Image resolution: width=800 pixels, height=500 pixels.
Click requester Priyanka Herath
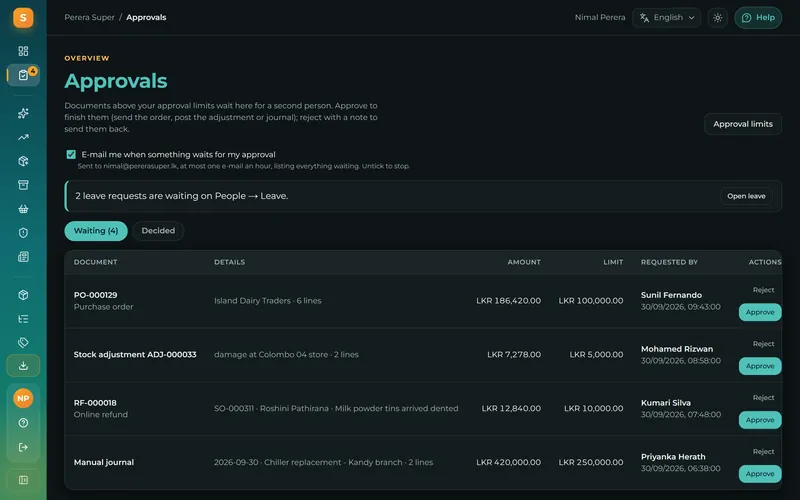(x=673, y=457)
